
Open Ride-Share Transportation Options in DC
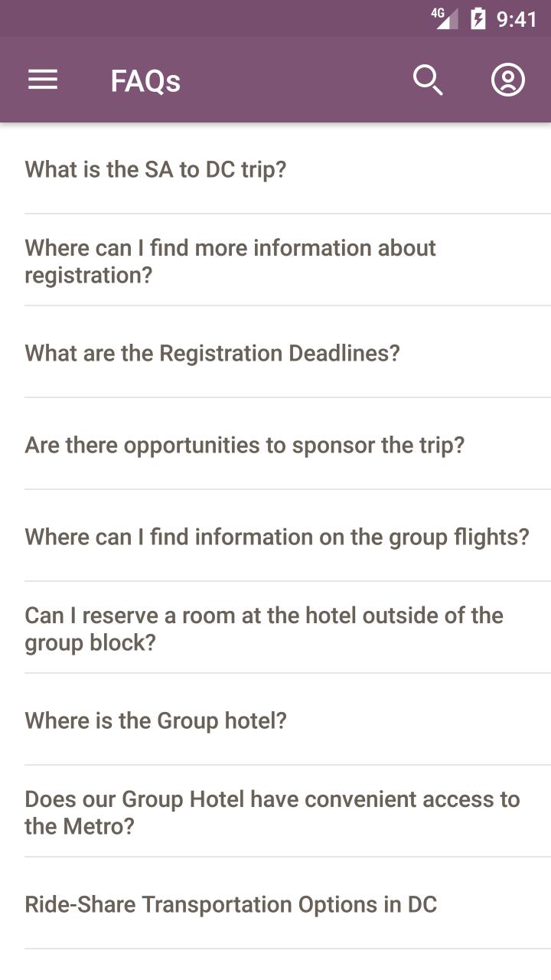275,903
